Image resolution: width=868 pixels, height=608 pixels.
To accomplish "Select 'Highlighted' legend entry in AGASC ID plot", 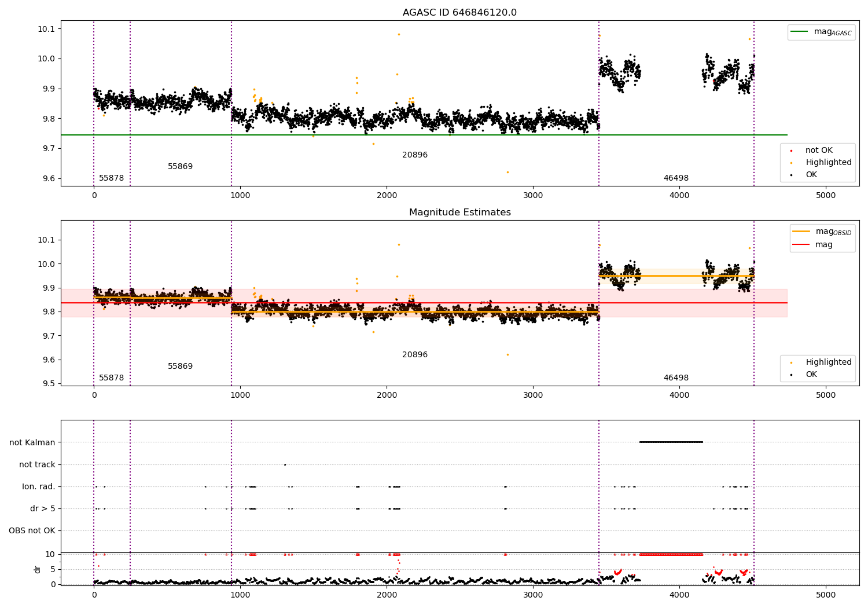I will [x=828, y=163].
